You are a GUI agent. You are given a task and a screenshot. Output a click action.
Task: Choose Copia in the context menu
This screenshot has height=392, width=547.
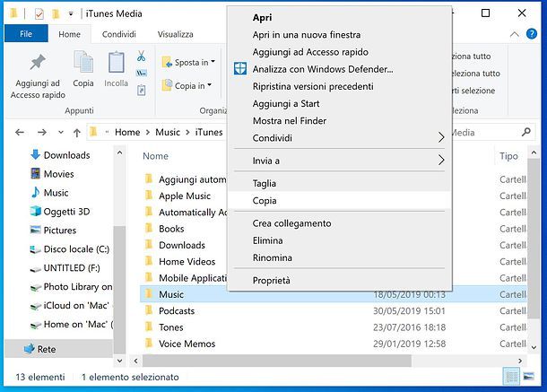[340, 201]
